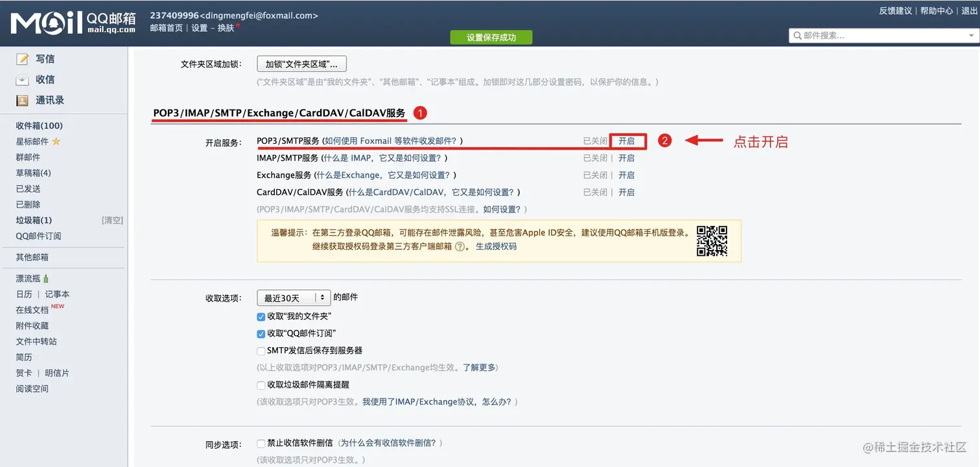This screenshot has height=467, width=980.
Task: Empty trash with the 清空 link
Action: click(x=113, y=220)
